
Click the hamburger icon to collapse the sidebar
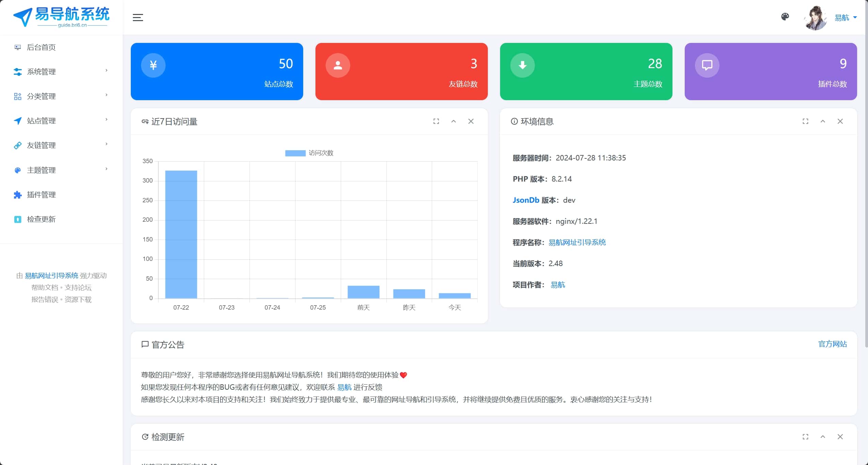138,17
